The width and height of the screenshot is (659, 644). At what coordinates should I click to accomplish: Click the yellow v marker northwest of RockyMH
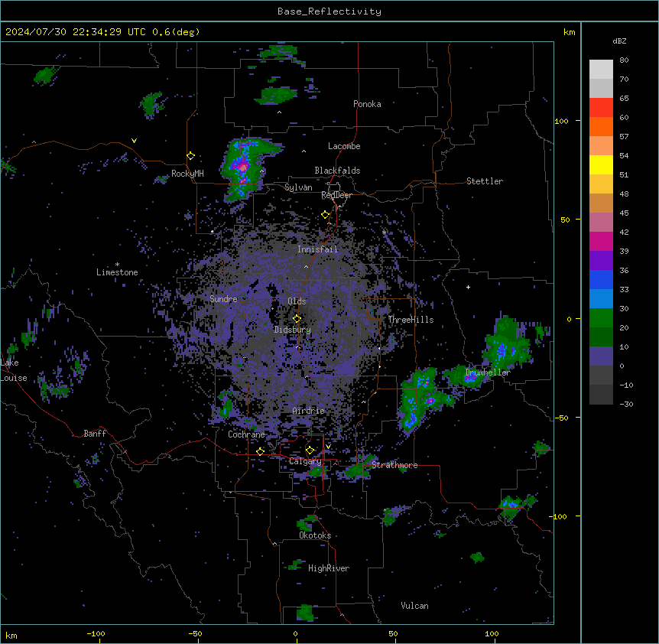[x=134, y=141]
